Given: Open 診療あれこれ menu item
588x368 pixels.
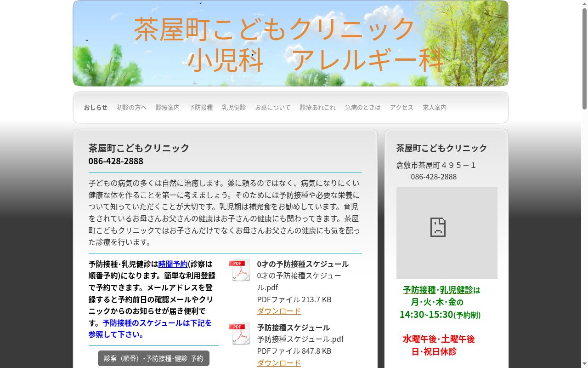Looking at the screenshot, I should click(x=318, y=108).
